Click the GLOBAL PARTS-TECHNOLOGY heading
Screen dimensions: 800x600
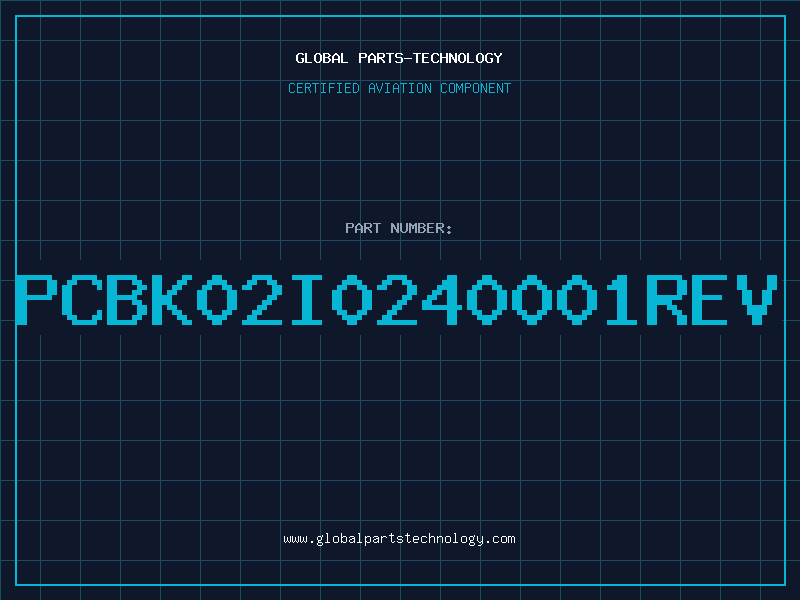tap(399, 58)
